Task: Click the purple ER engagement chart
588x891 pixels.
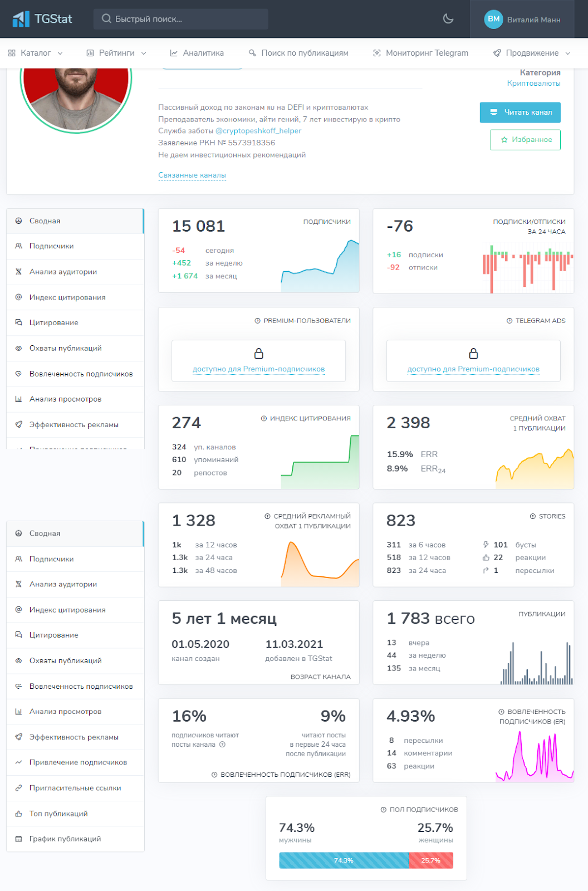Action: pyautogui.click(x=535, y=756)
